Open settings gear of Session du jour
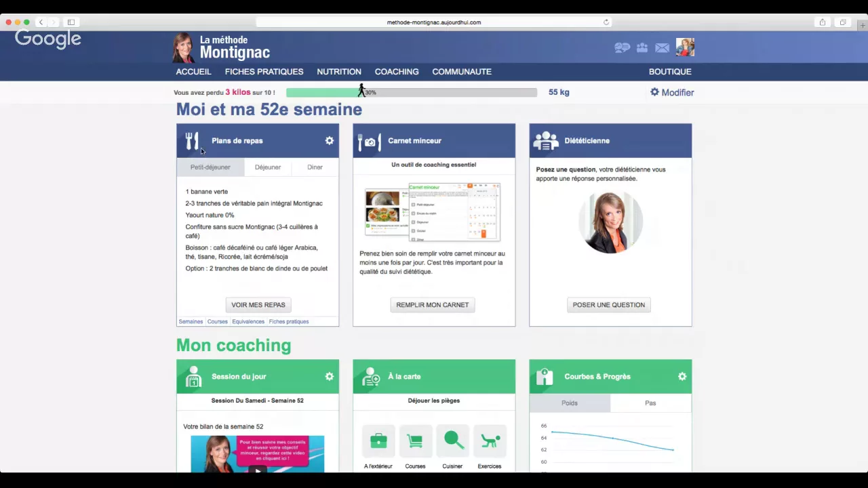This screenshot has height=488, width=868. 329,376
